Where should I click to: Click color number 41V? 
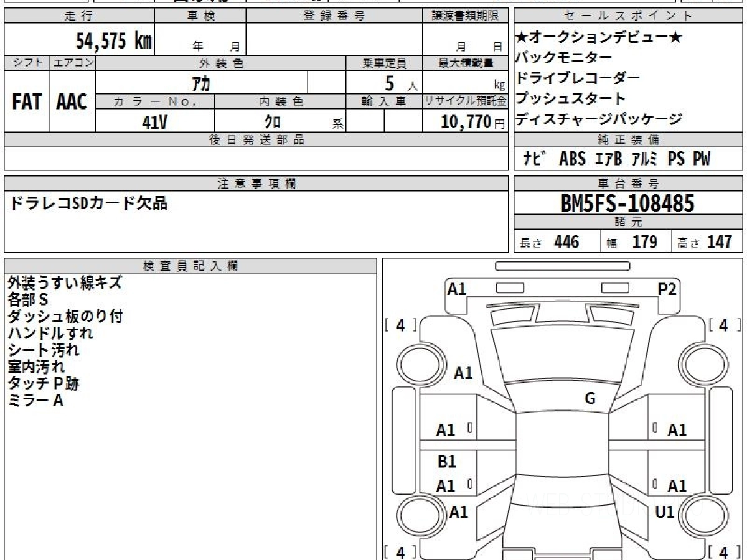tap(154, 122)
